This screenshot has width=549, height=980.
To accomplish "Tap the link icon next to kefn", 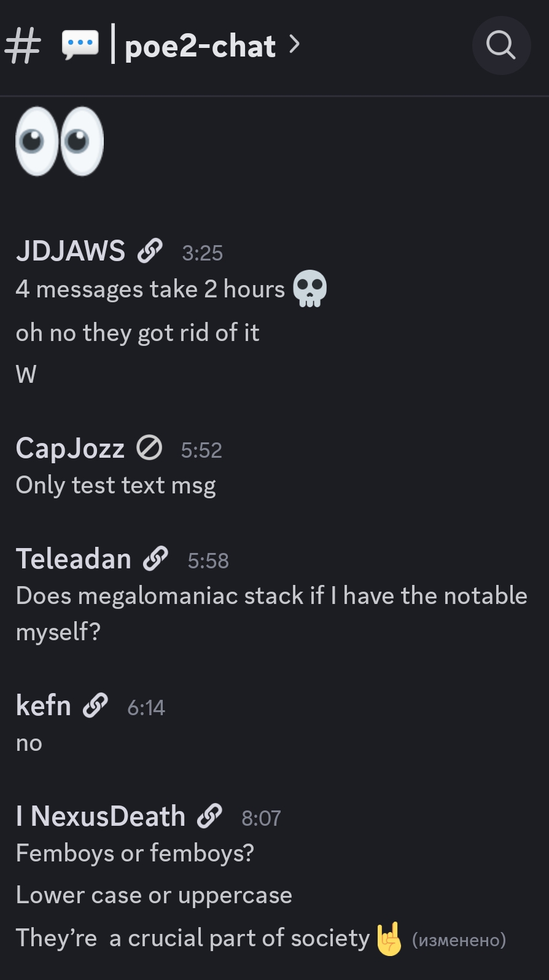I will tap(95, 705).
